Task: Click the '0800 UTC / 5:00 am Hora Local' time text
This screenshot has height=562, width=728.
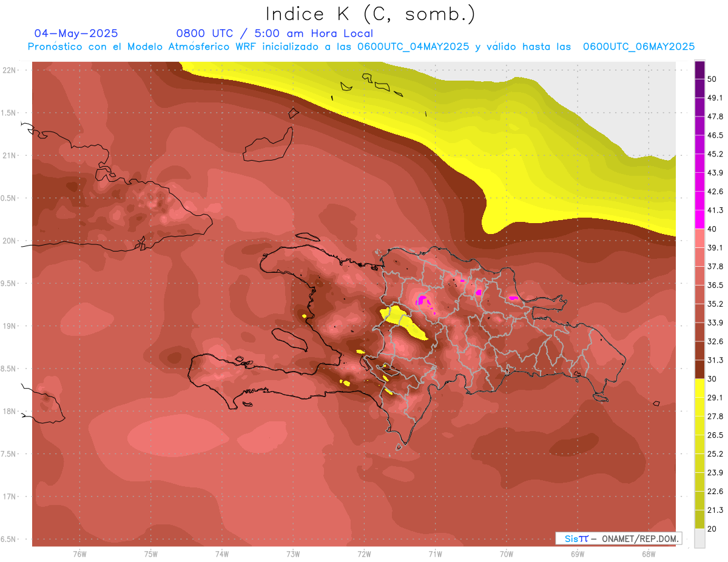Action: [x=274, y=33]
